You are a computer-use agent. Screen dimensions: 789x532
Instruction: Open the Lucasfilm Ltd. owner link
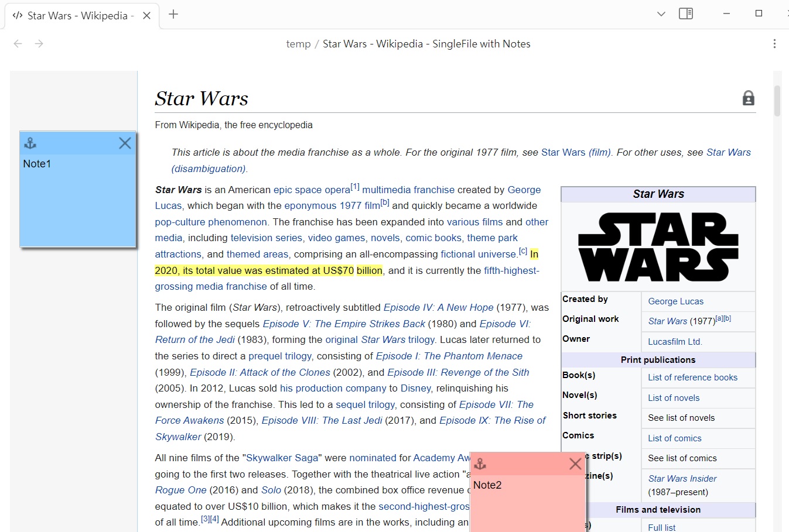click(x=675, y=342)
